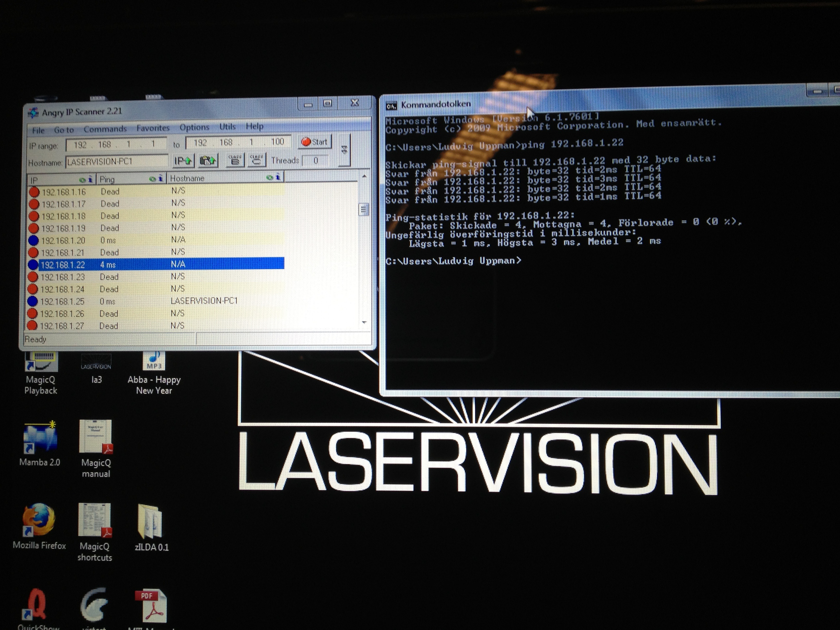Click the IP up-arrow button beside Hostname

[x=183, y=161]
